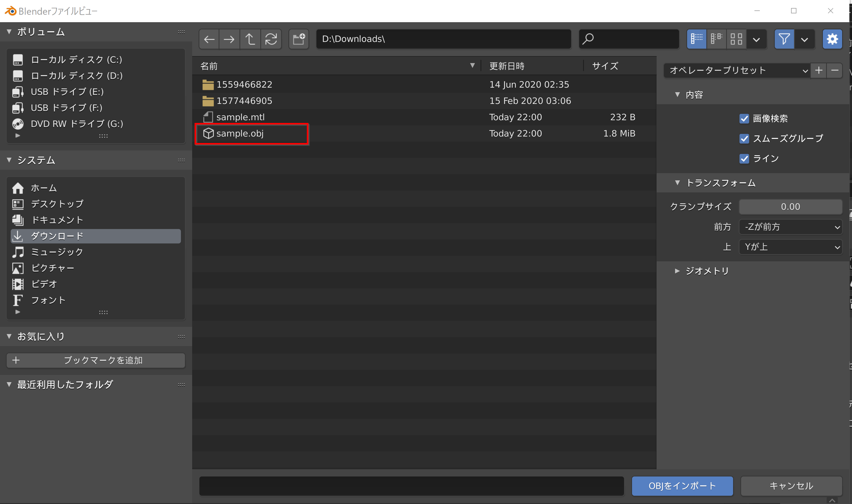Go to デスクトップ folder

tap(96, 204)
